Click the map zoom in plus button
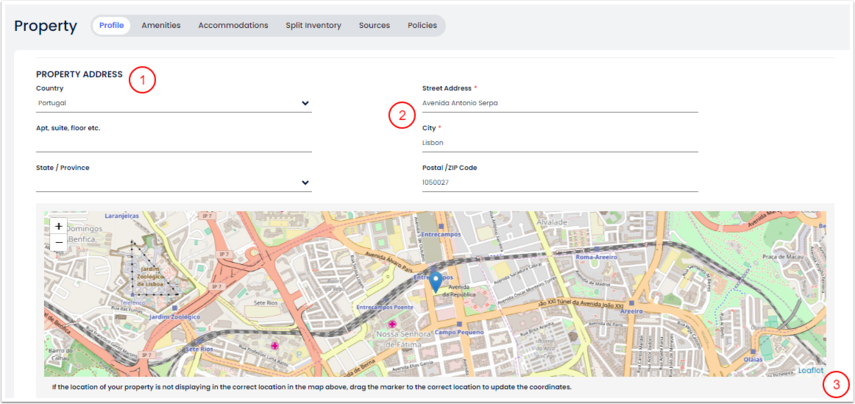Image resolution: width=855 pixels, height=404 pixels. coord(59,227)
